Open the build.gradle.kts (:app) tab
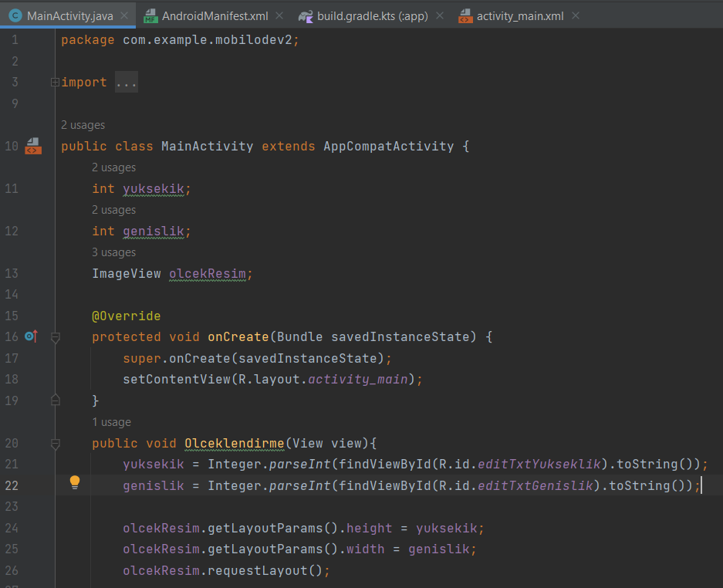 pyautogui.click(x=372, y=16)
